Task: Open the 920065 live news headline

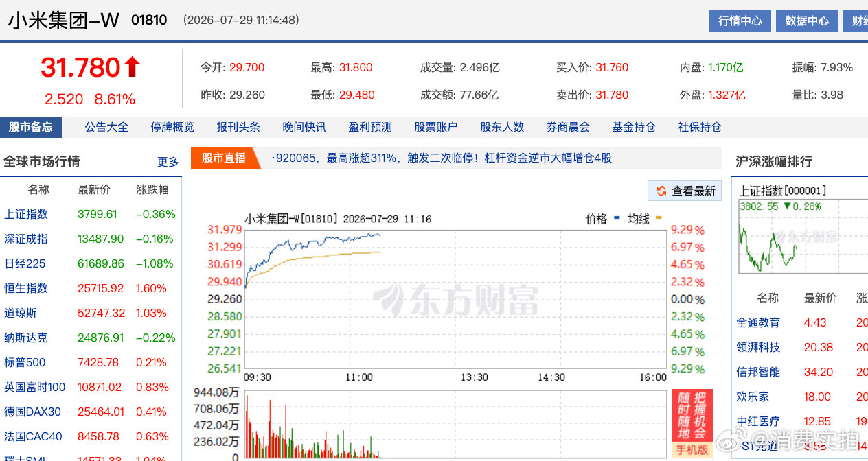Action: pos(442,158)
